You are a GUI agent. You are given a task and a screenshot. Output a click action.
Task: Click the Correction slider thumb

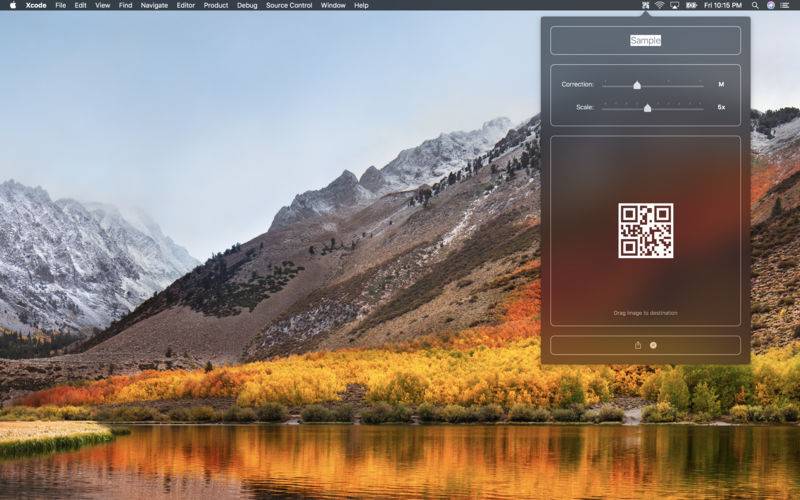click(637, 85)
